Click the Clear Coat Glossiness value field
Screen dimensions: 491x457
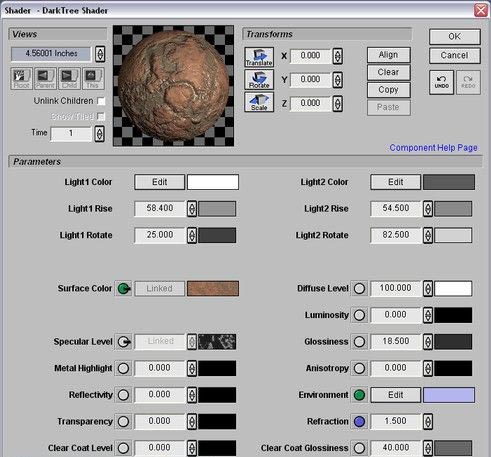pyautogui.click(x=396, y=448)
